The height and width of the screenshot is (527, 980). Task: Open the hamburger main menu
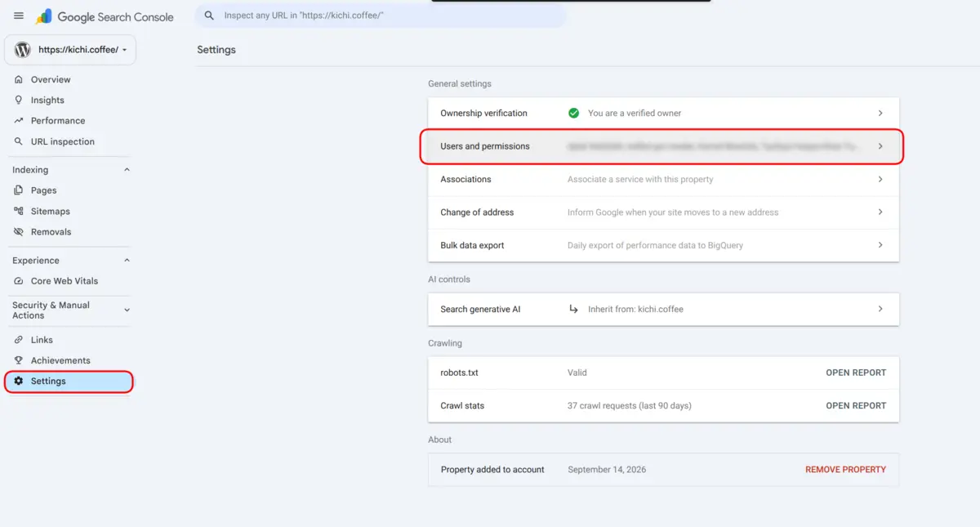19,16
